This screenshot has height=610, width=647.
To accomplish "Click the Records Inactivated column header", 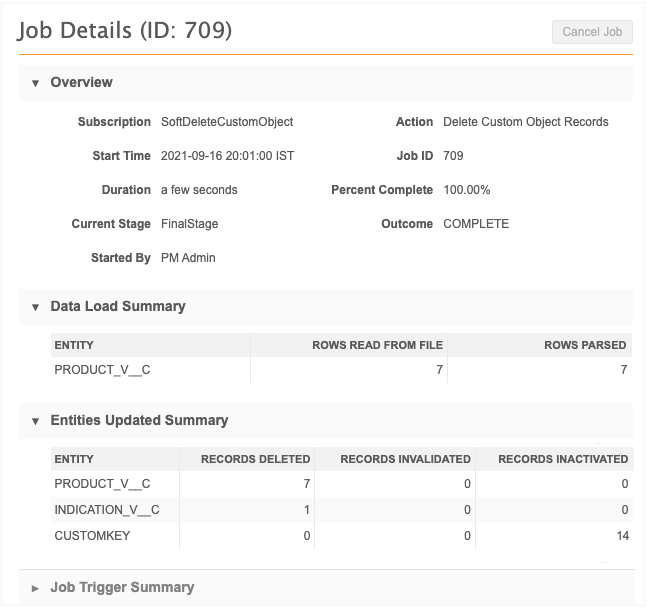I will (x=563, y=459).
